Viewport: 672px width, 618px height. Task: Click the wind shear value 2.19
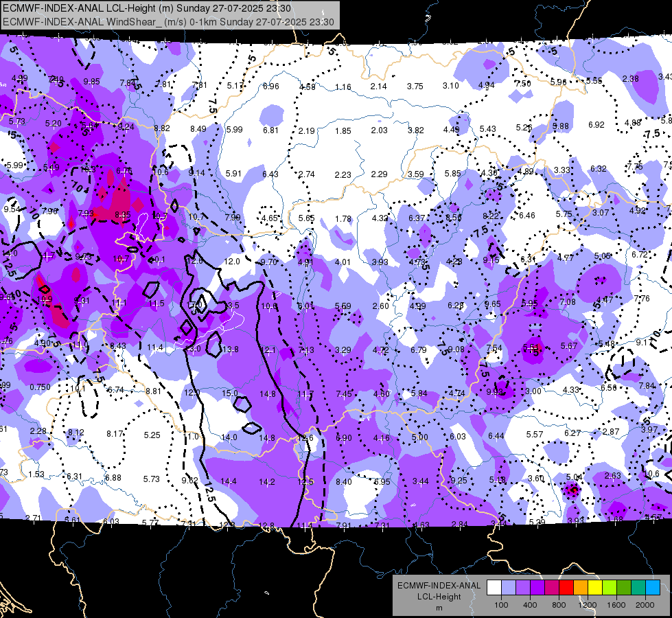307,130
